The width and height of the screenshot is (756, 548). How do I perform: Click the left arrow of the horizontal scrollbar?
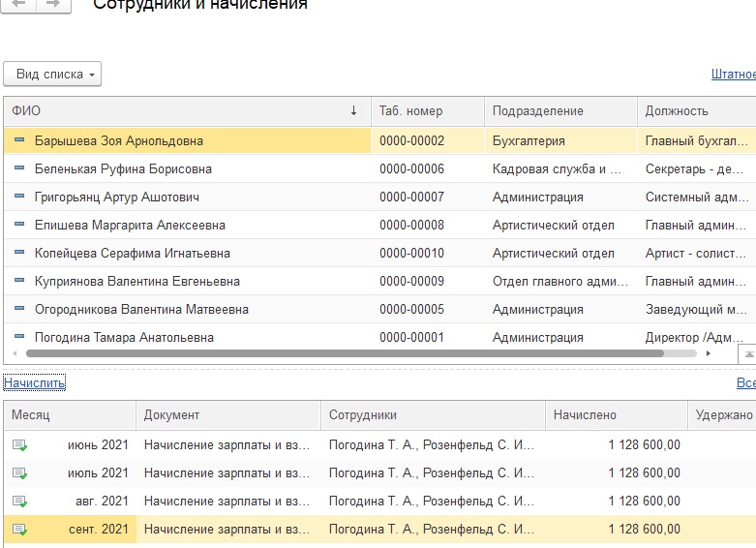click(15, 353)
